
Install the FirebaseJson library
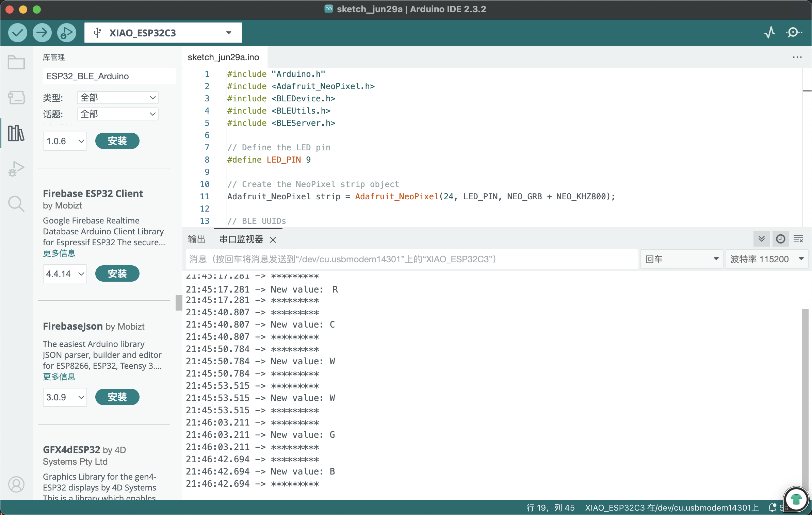[117, 397]
